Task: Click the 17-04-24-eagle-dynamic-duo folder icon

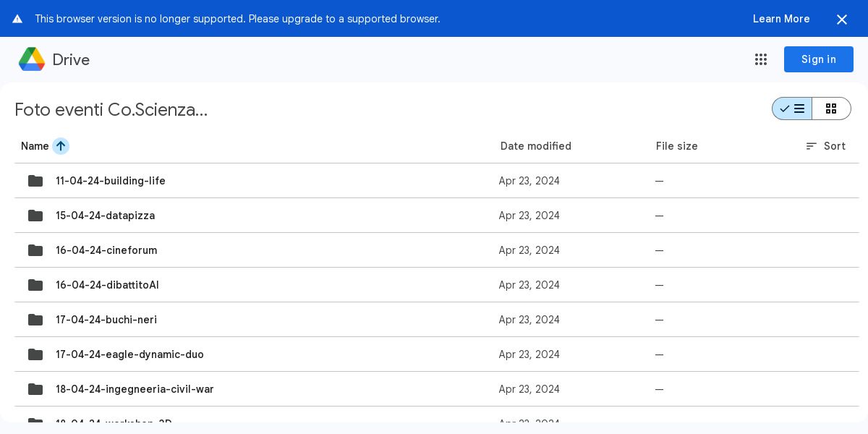Action: pos(35,354)
